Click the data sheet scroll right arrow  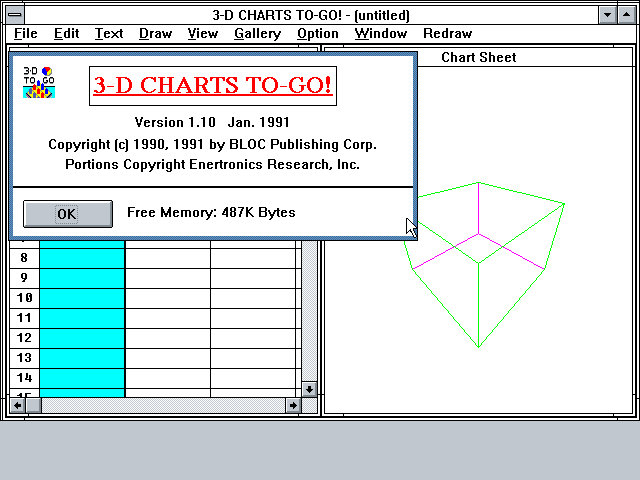click(x=293, y=405)
